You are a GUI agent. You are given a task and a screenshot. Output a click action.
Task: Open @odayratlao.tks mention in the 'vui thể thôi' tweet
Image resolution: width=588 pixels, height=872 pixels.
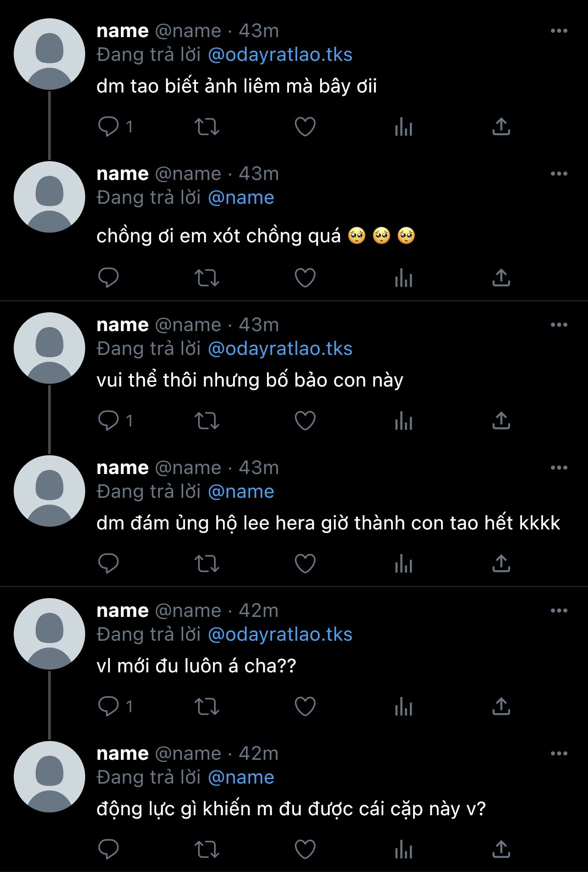pyautogui.click(x=280, y=349)
